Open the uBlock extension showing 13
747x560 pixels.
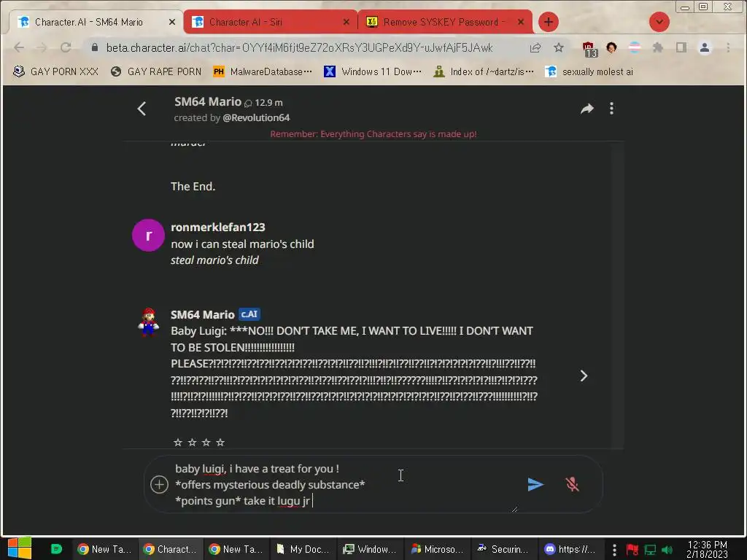[x=589, y=49]
